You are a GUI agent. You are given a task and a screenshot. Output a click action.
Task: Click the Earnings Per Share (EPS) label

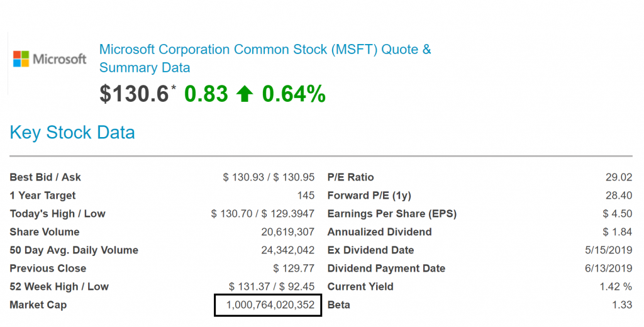click(392, 214)
